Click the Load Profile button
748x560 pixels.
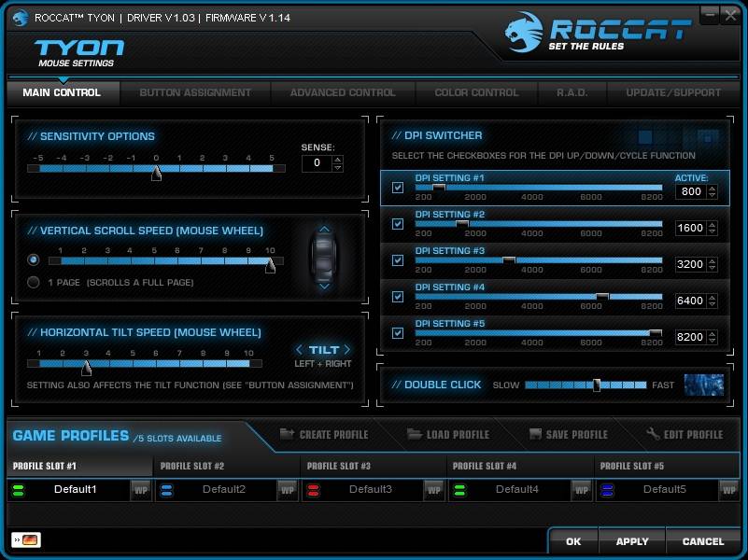pos(448,434)
